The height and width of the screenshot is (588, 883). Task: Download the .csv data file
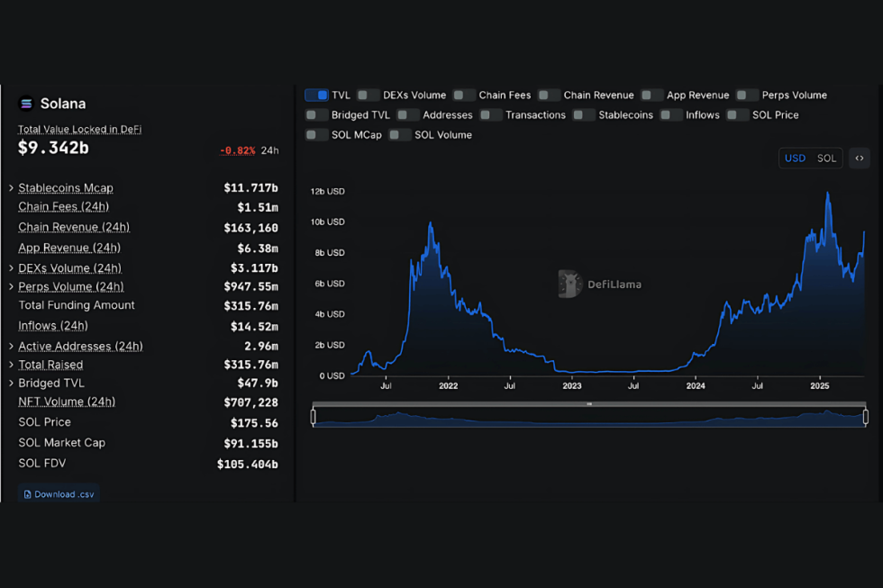pyautogui.click(x=59, y=494)
